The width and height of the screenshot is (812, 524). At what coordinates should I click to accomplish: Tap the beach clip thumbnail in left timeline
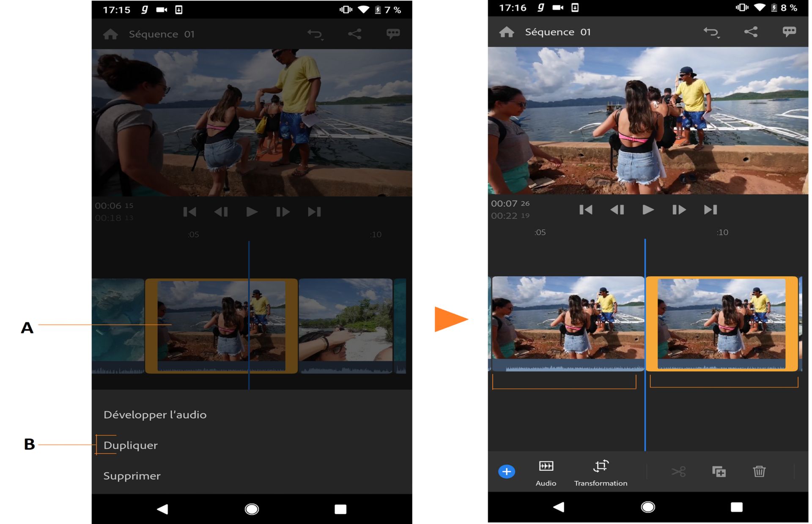coord(346,321)
